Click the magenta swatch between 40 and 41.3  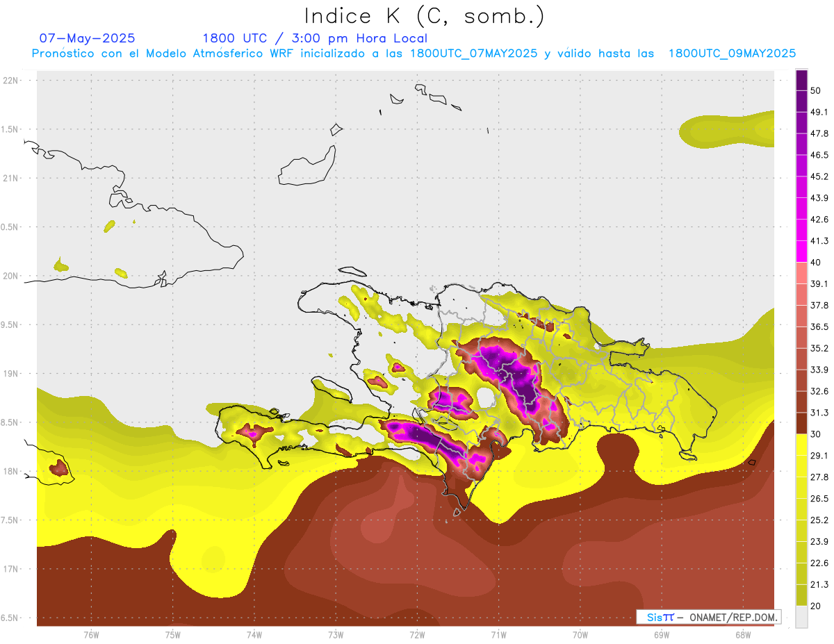tap(802, 251)
